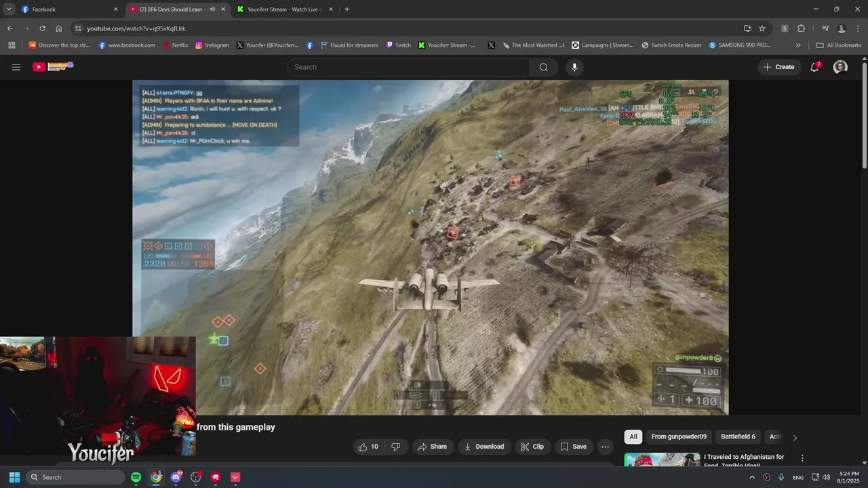Click the Windows taskbar search box

pyautogui.click(x=75, y=477)
